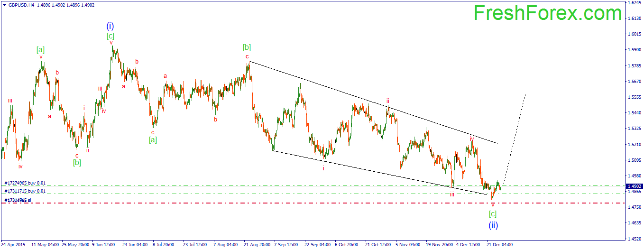
Task: Click the current price tag 1.4902
Action: tap(634, 186)
